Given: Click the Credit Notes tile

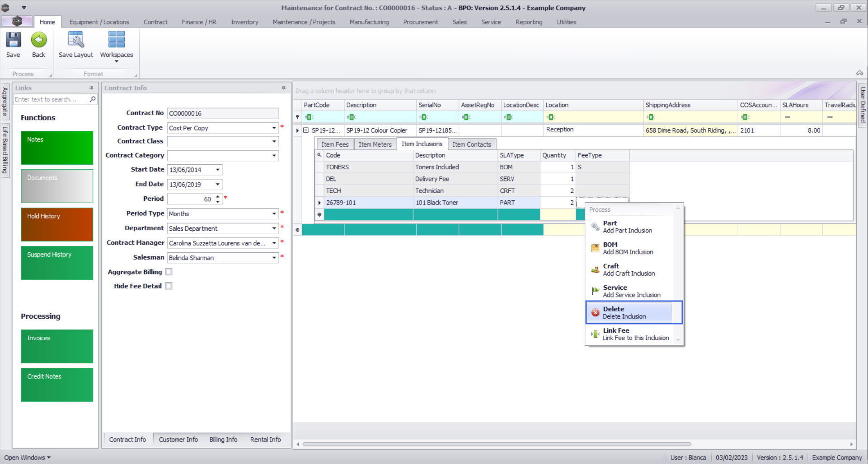Looking at the screenshot, I should (x=57, y=385).
